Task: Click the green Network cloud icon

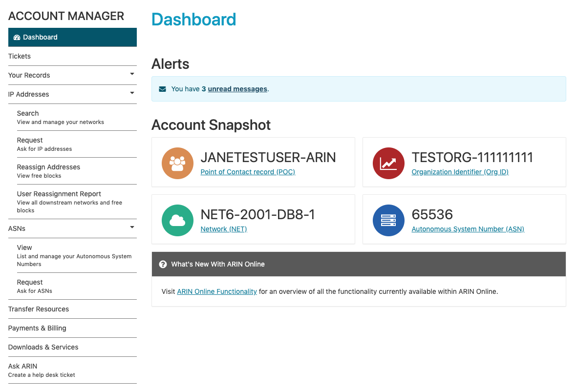Action: [x=177, y=220]
